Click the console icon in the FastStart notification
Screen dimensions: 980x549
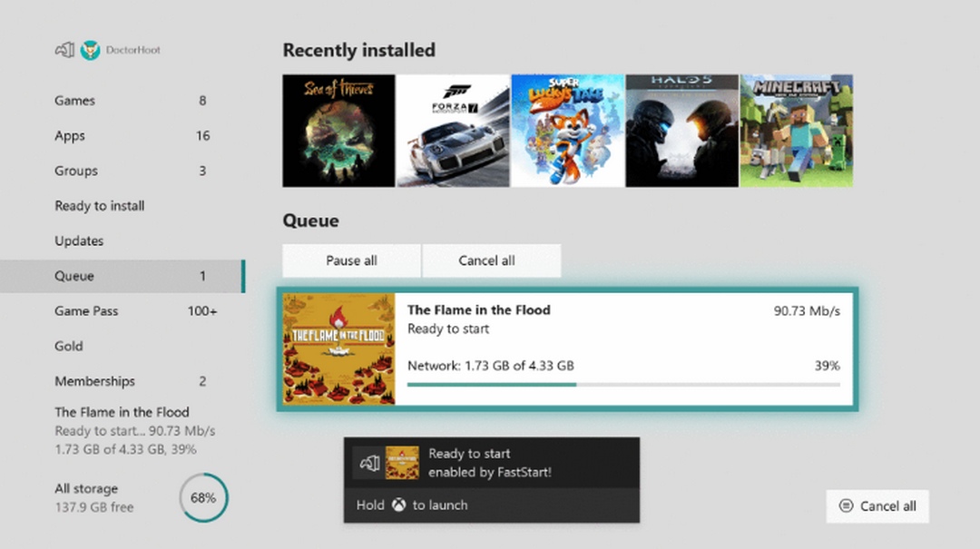click(x=368, y=463)
